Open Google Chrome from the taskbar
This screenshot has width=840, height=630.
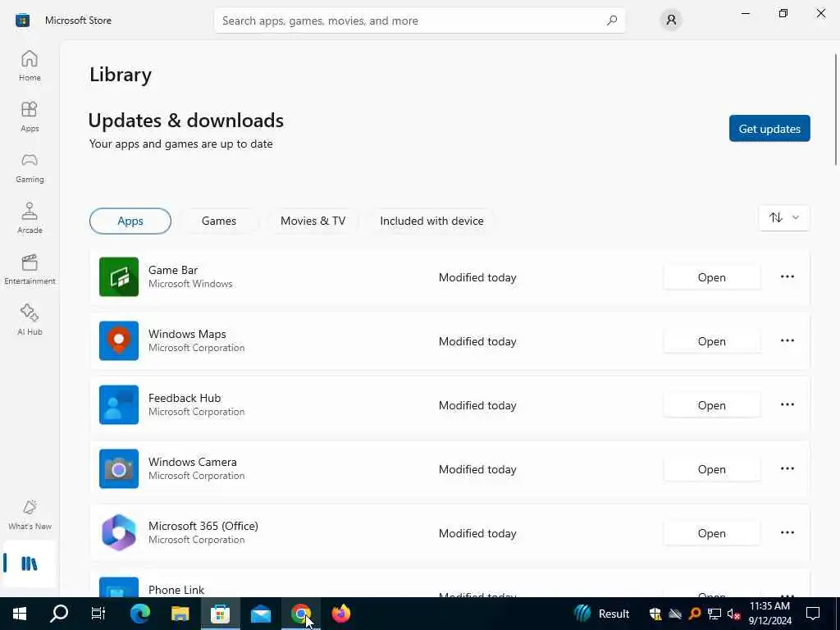tap(301, 614)
